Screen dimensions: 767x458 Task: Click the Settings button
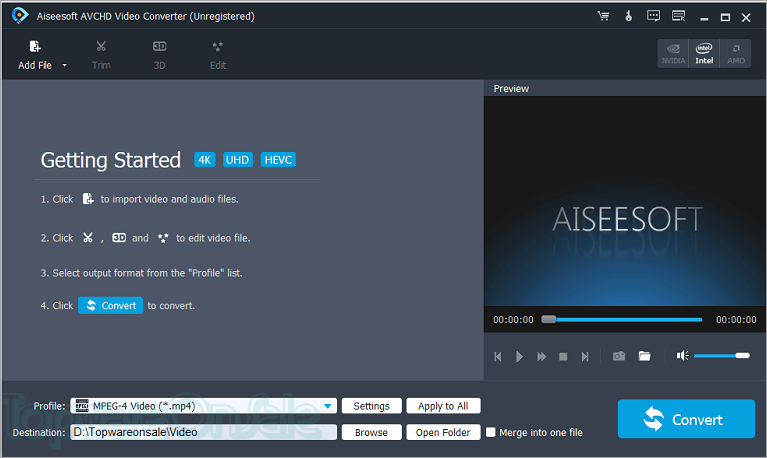[x=372, y=406]
